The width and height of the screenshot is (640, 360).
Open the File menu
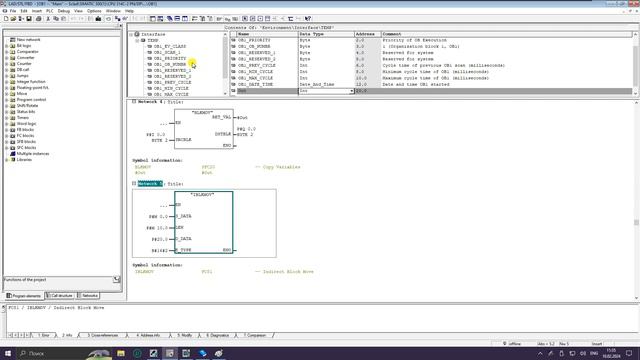click(x=13, y=11)
